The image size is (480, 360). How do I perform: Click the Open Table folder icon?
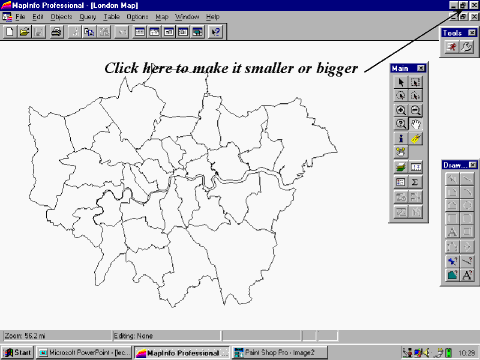[24, 32]
